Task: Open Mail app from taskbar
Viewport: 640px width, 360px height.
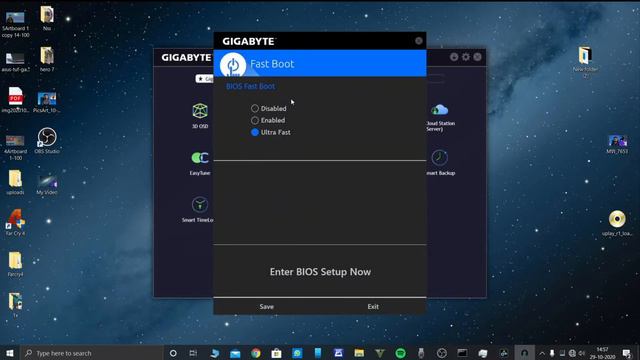Action: (x=235, y=353)
